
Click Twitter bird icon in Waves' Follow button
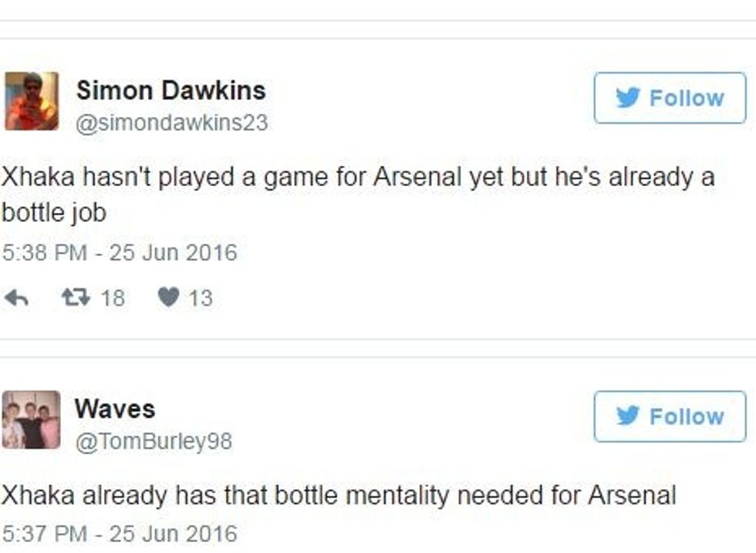627,416
